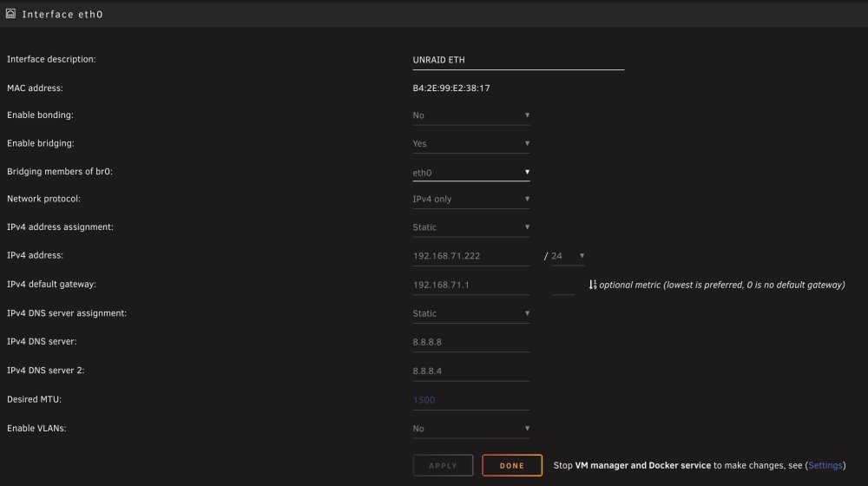Click the DONE button

512,465
